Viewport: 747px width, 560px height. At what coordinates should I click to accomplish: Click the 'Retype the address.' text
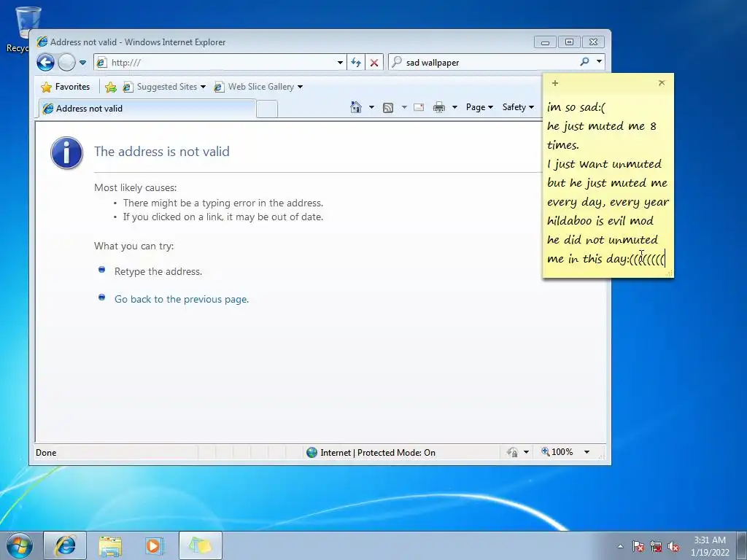158,271
